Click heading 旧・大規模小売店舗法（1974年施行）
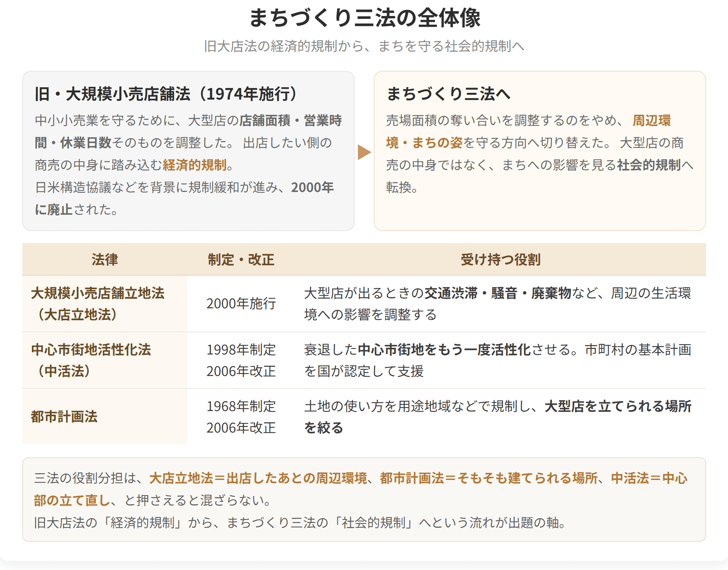Screen dimensions: 728x570 (x=166, y=94)
